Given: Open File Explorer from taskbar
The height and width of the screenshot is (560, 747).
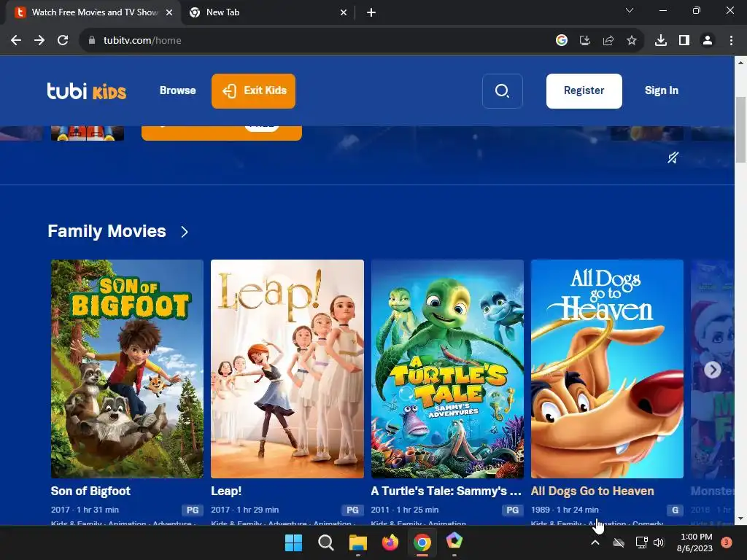Looking at the screenshot, I should coord(357,542).
